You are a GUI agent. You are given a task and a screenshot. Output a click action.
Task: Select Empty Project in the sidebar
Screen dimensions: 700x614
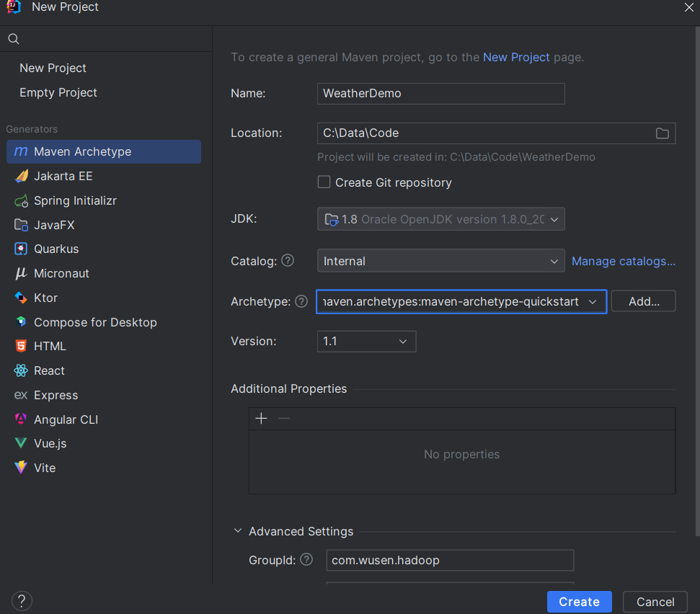[58, 92]
